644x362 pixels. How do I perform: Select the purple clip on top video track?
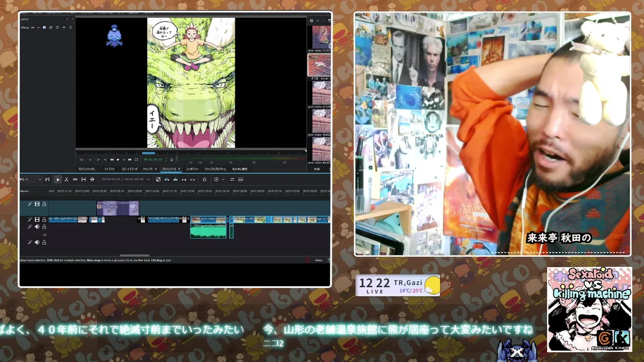(117, 208)
